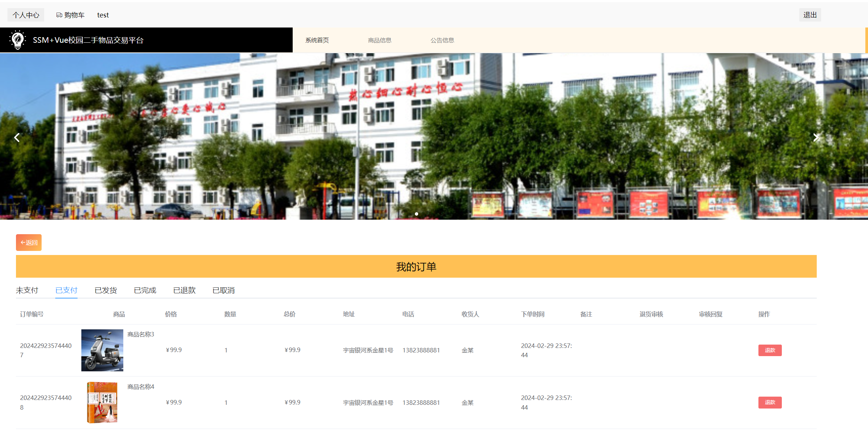The height and width of the screenshot is (439, 868).
Task: Switch to the 已退款 tab
Action: pos(184,290)
